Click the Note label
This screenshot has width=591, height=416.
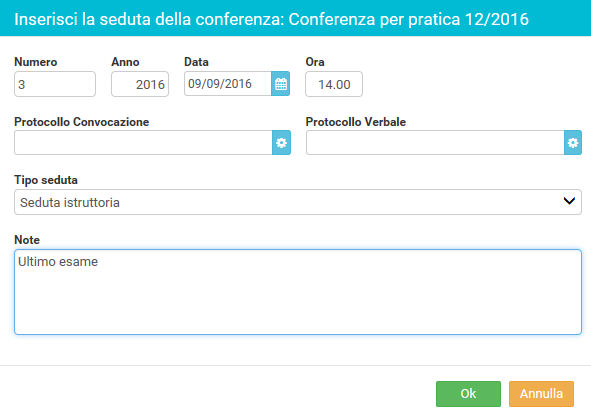click(27, 240)
